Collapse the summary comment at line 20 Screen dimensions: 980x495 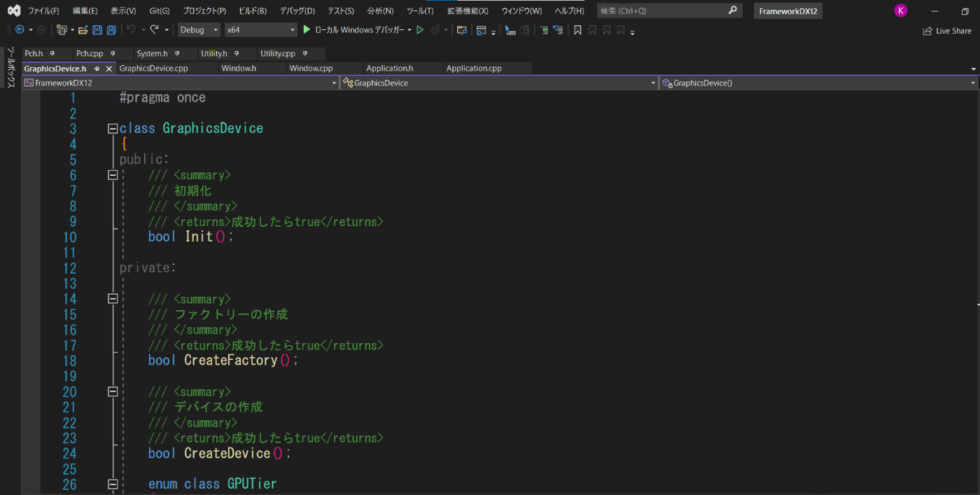click(x=112, y=392)
